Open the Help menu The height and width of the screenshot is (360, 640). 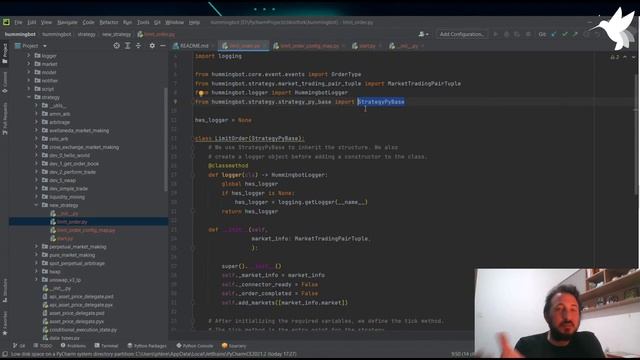(194, 22)
